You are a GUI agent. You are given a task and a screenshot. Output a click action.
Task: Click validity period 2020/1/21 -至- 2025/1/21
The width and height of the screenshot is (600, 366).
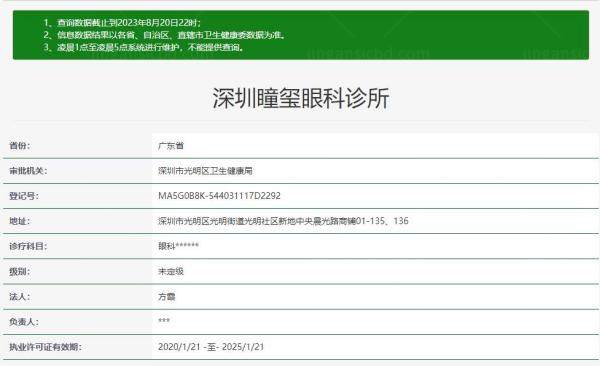pyautogui.click(x=211, y=346)
